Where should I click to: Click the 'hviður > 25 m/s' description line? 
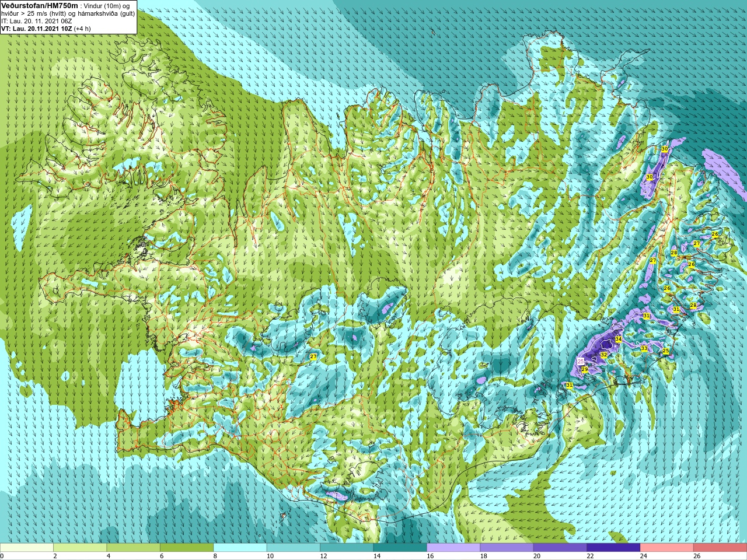pos(68,13)
